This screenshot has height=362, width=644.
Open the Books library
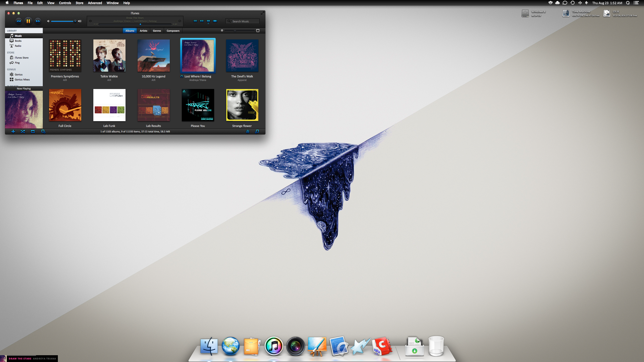24,41
